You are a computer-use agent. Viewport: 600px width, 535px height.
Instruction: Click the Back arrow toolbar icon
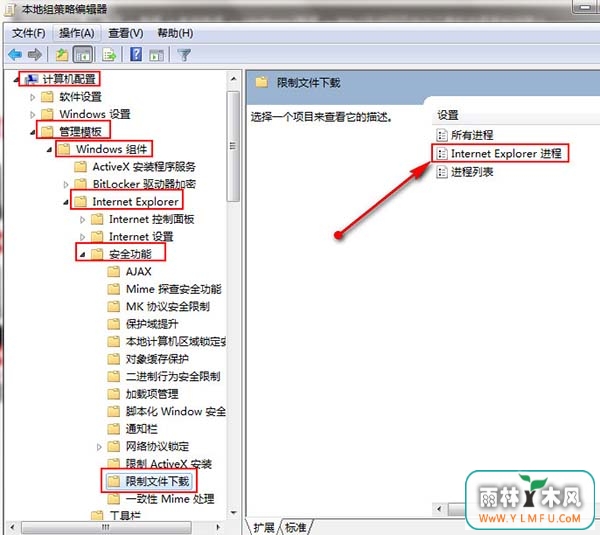(x=15, y=55)
